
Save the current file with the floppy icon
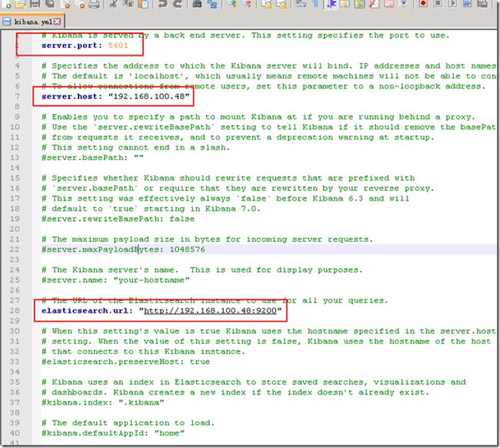point(35,4)
